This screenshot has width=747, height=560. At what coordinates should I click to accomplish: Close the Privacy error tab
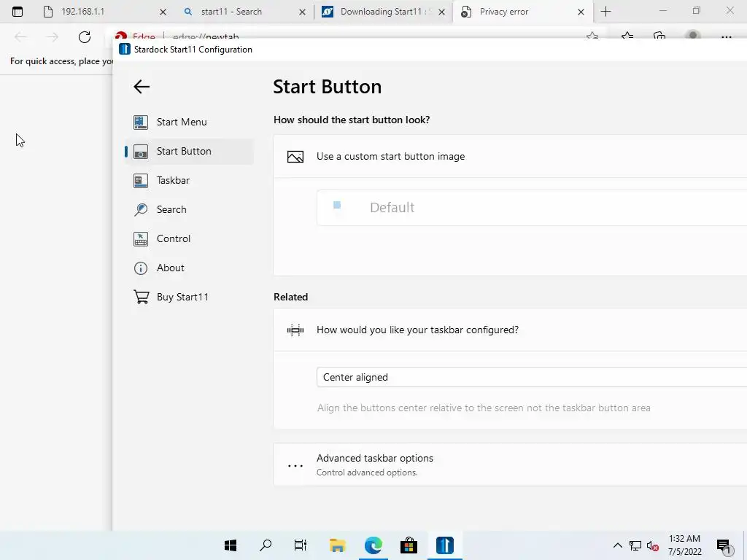[x=581, y=12]
